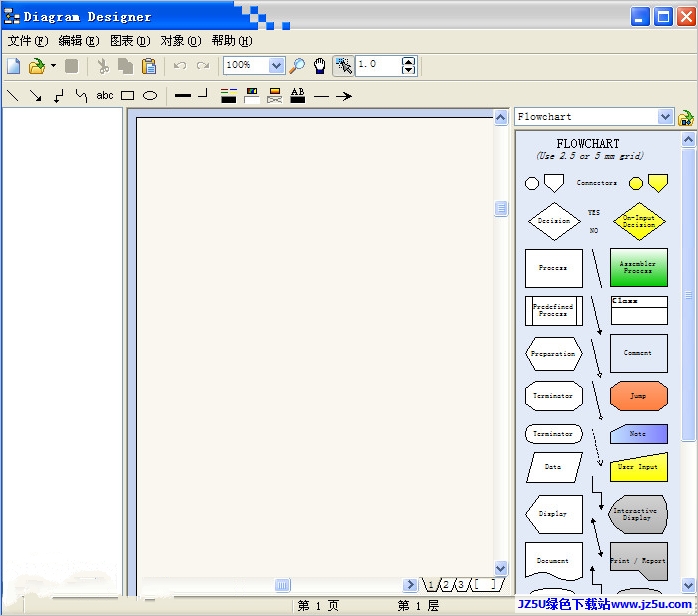Open the dropdown arrow beside Open icon
Viewport: 698px width, 616px height.
click(x=53, y=66)
